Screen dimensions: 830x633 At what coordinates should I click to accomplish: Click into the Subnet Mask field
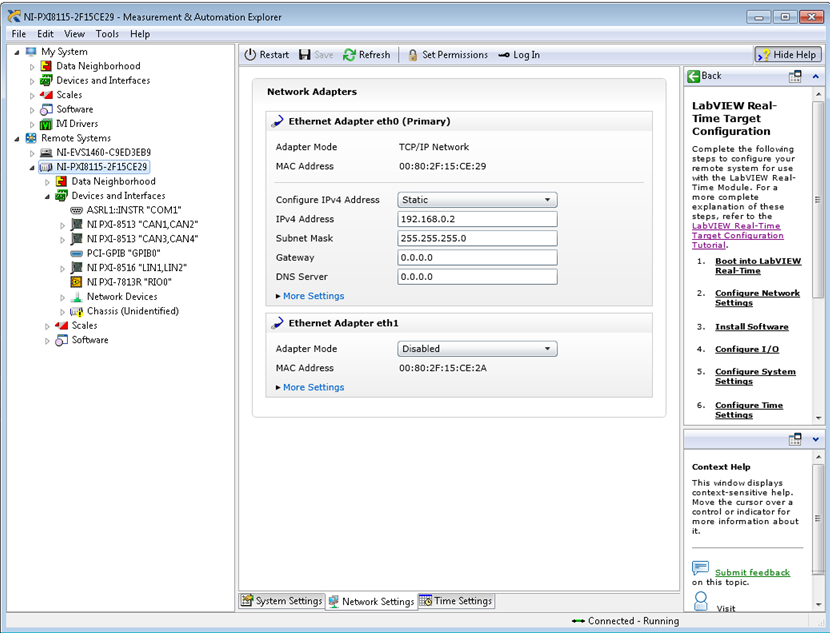(x=477, y=238)
